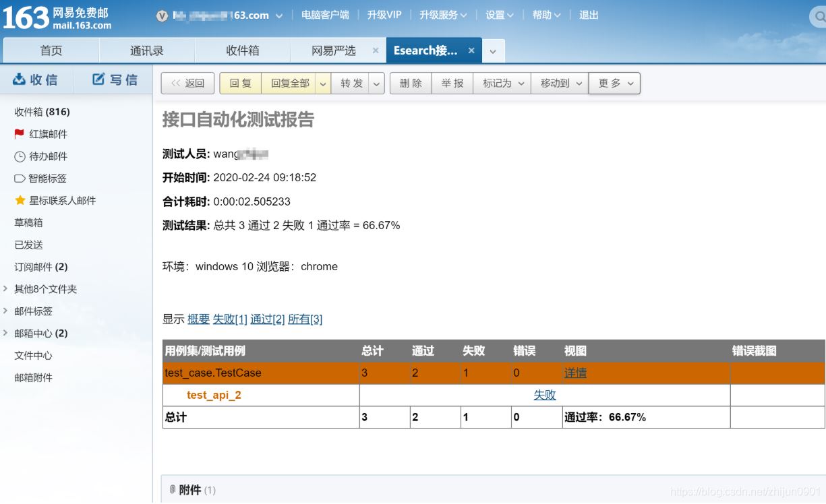Click the clock icon beside 待办邮件
This screenshot has width=826, height=504.
coord(18,156)
